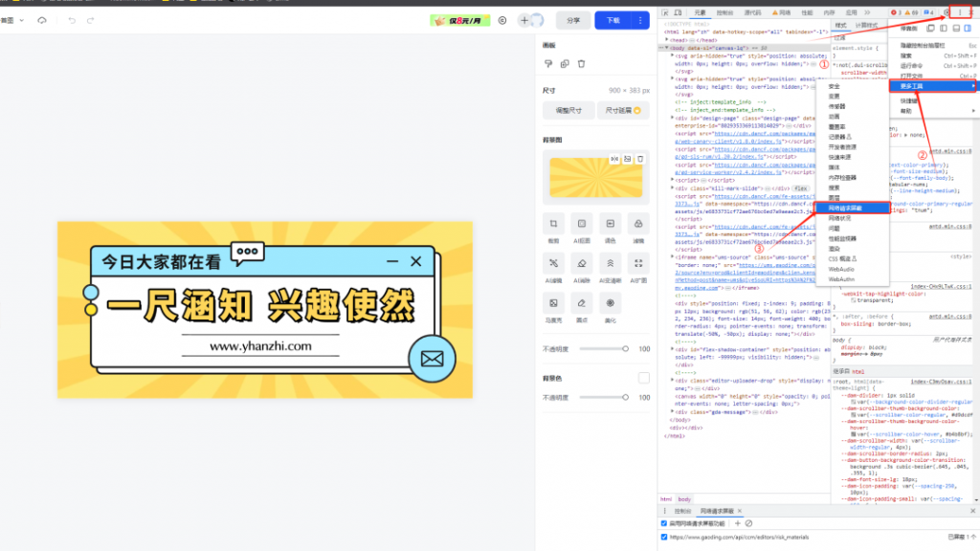
Task: Open the AI抠图 cutout tool
Action: [x=581, y=224]
